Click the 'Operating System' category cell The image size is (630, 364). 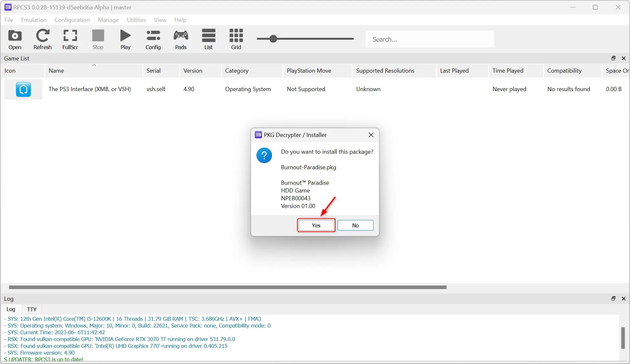tap(248, 89)
